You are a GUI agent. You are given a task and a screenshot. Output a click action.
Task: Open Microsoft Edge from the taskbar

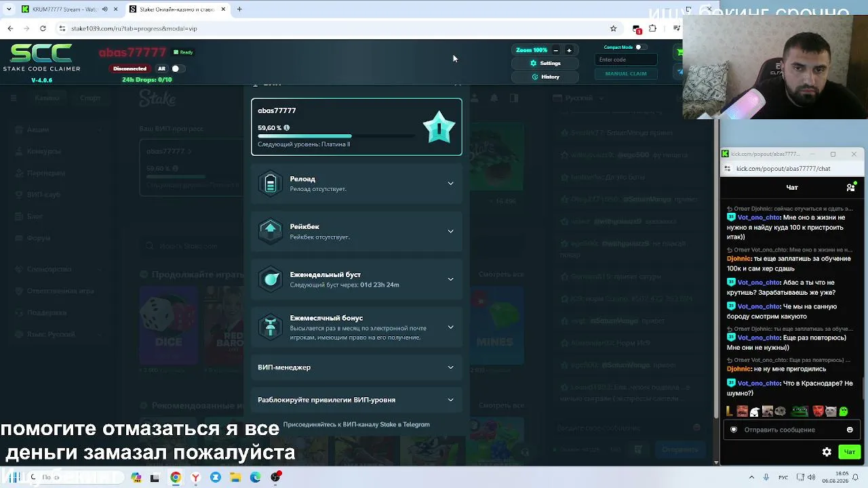(x=255, y=477)
